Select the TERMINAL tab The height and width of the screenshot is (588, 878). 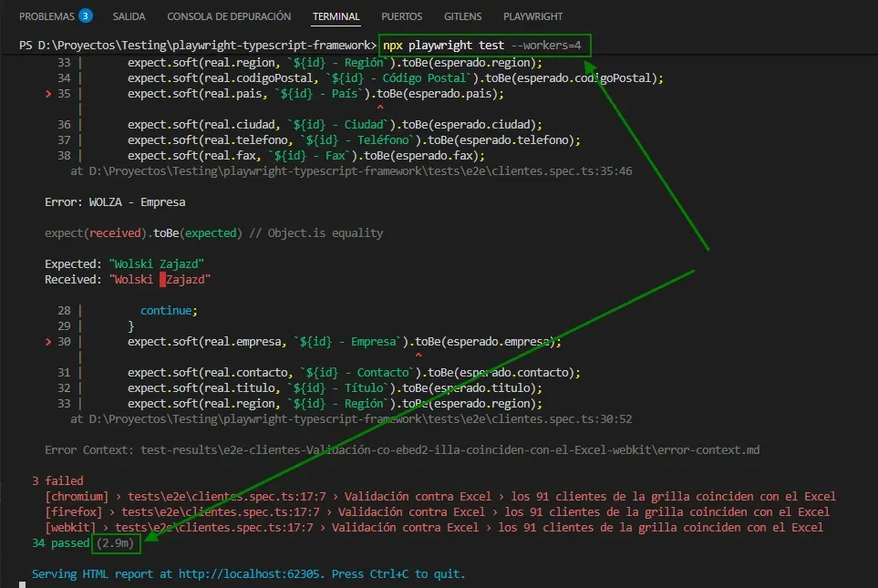pos(336,16)
